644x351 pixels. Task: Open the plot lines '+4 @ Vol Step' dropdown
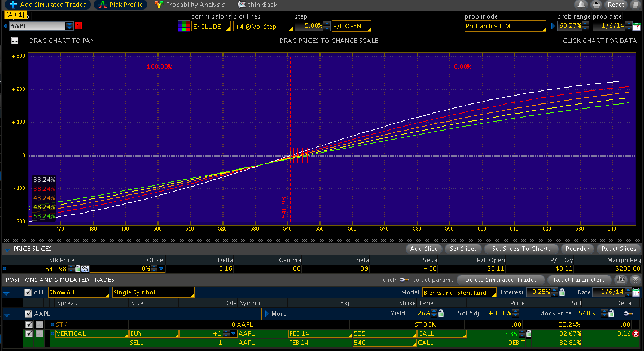pyautogui.click(x=263, y=27)
